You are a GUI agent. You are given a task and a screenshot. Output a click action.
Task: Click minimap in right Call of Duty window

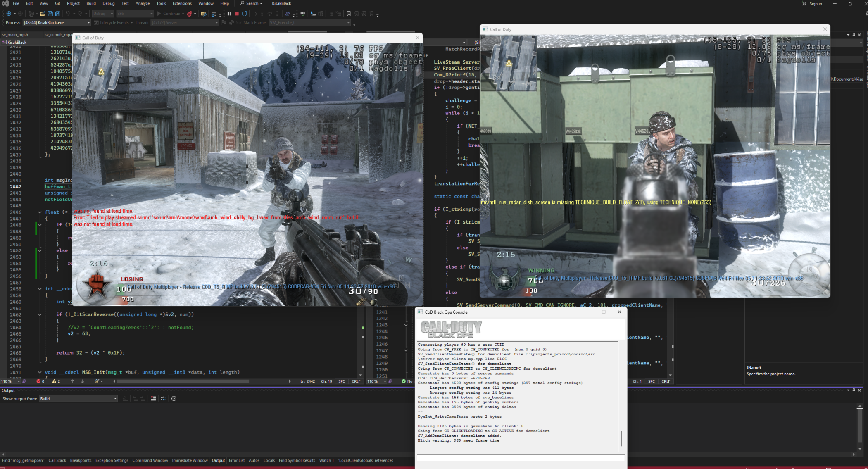(509, 63)
